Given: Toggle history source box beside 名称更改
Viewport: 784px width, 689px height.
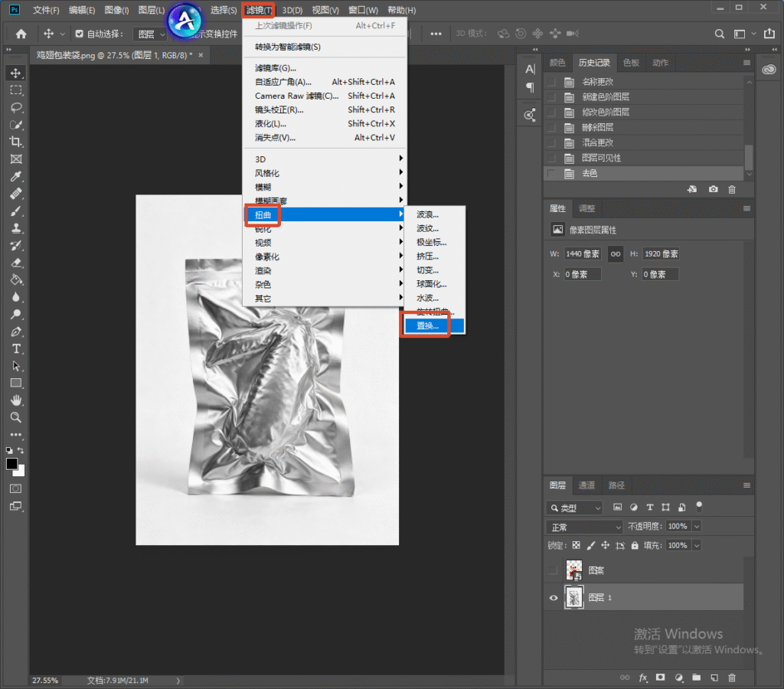Looking at the screenshot, I should click(551, 82).
